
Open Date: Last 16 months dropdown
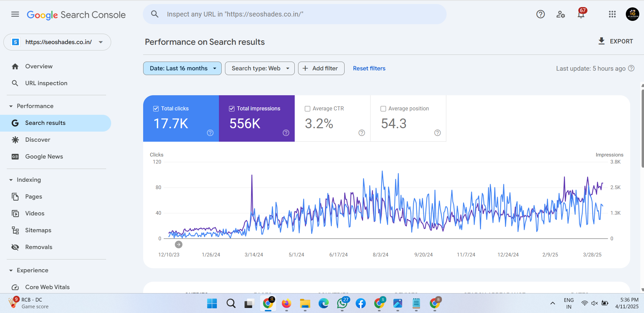click(x=182, y=68)
